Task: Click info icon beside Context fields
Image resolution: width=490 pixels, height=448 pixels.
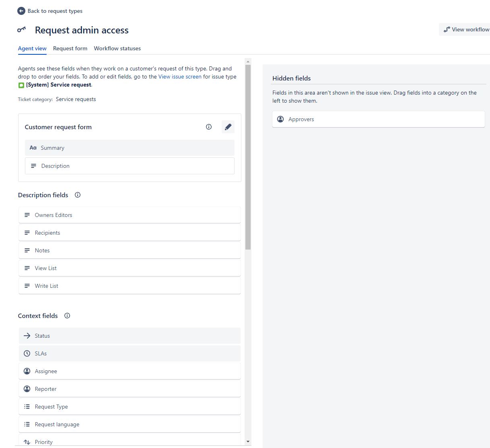Action: (67, 316)
